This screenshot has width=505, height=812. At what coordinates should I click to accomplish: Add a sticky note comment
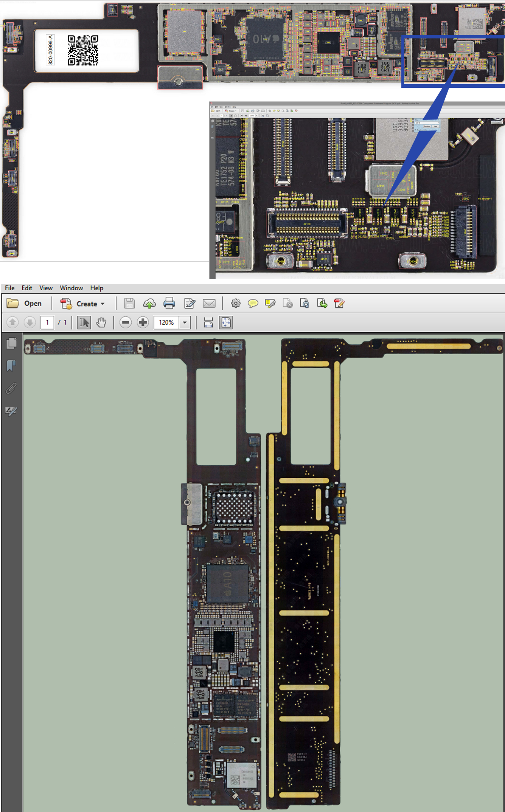pyautogui.click(x=253, y=303)
